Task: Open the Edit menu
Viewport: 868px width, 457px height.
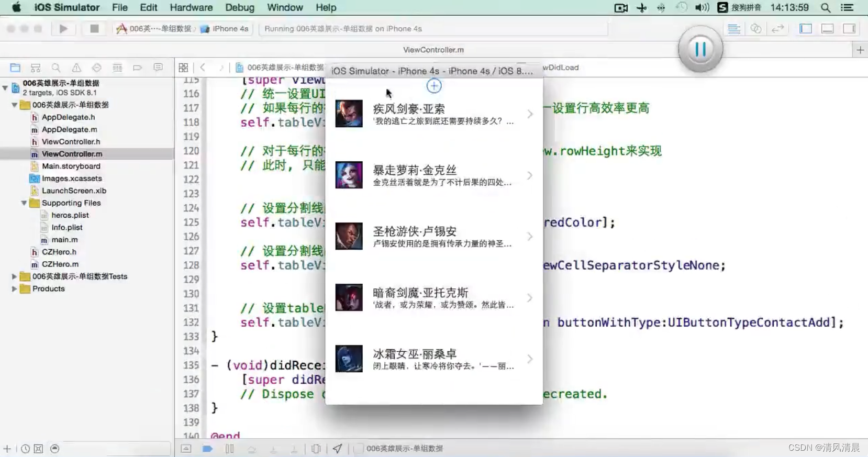Action: tap(149, 8)
